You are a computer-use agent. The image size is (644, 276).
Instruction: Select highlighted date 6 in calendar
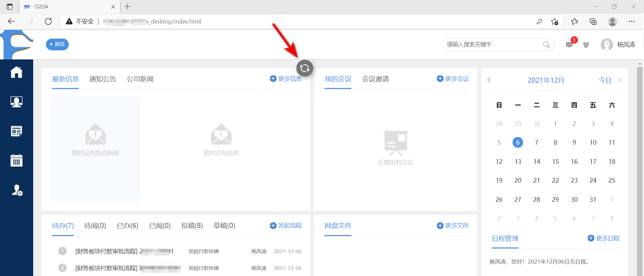518,142
